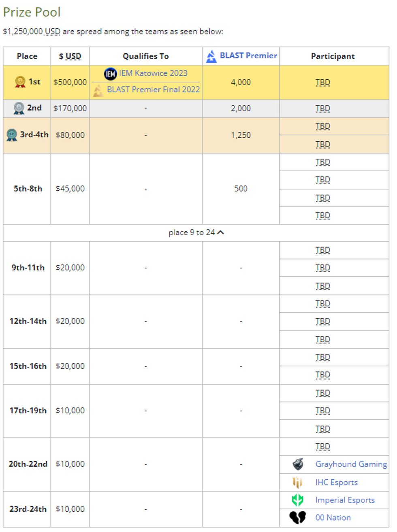397x532 pixels.
Task: Click the USD abbreviation in column header
Action: click(73, 56)
